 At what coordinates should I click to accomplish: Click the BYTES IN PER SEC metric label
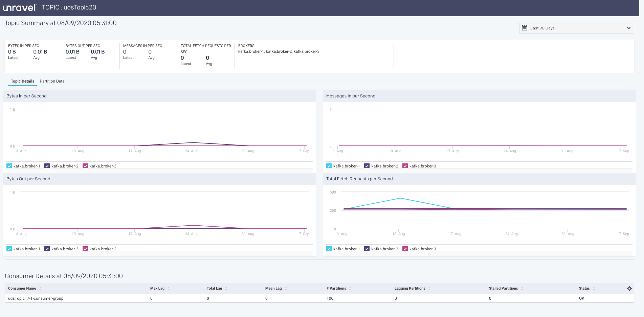pyautogui.click(x=24, y=46)
